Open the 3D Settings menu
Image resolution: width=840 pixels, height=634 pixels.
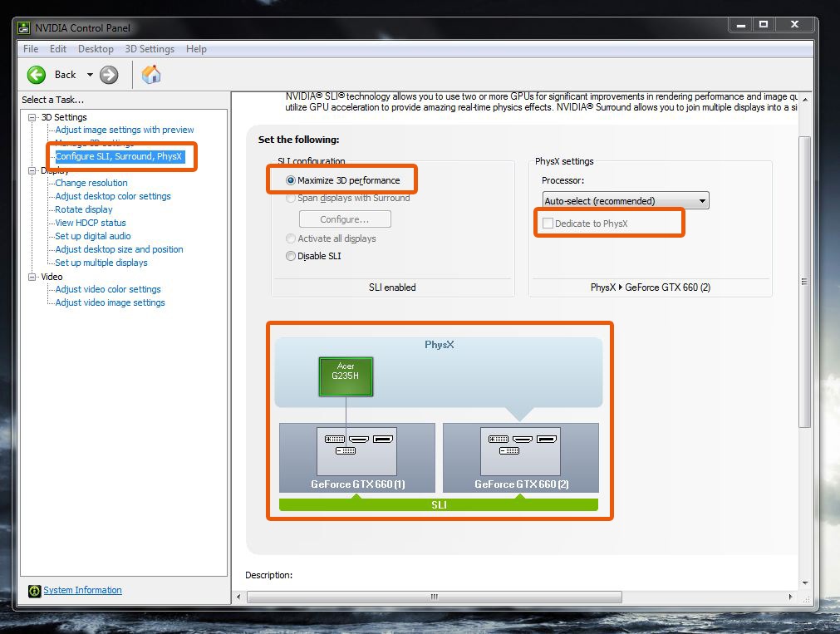pos(150,49)
